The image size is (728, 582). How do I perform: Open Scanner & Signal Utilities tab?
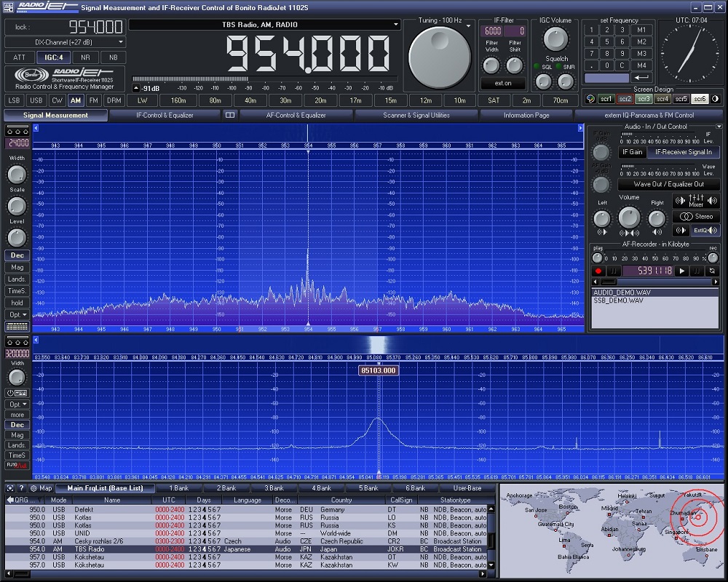point(416,115)
